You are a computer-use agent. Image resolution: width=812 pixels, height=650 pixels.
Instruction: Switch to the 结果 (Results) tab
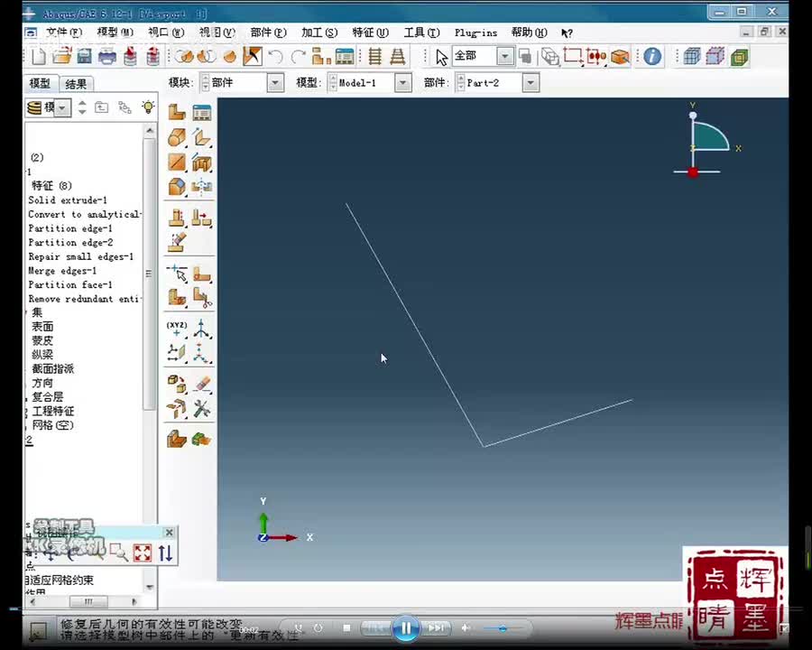76,83
